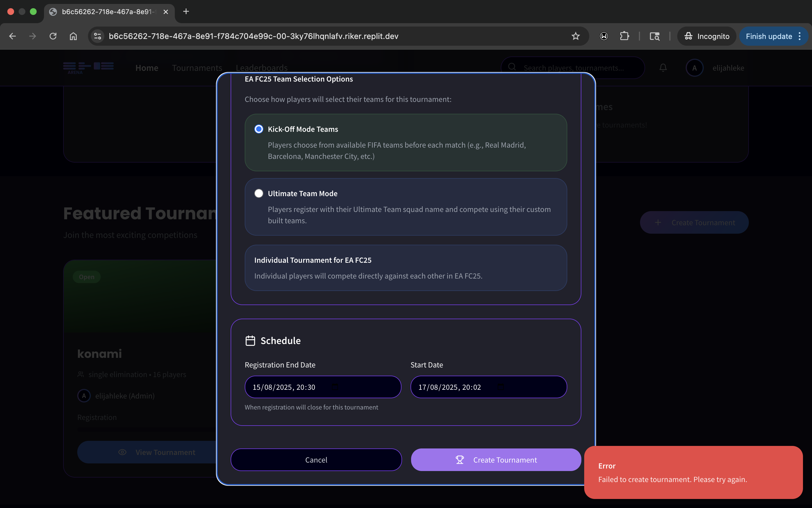Select the Ultimate Team Mode radio button
Screen dimensions: 812x508
[x=259, y=193]
